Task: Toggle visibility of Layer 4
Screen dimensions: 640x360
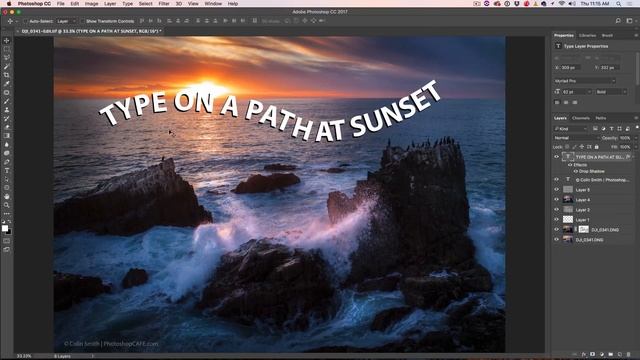Action: pos(556,200)
